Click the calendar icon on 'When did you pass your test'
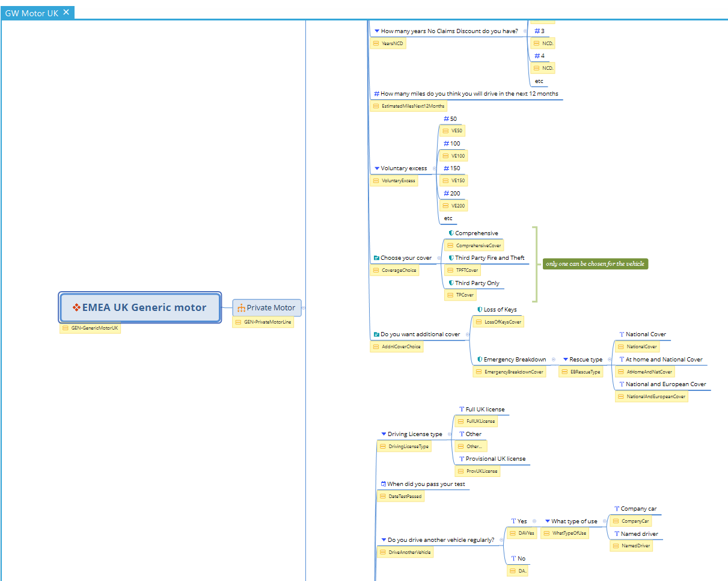Screen dimensions: 728x581 click(384, 484)
